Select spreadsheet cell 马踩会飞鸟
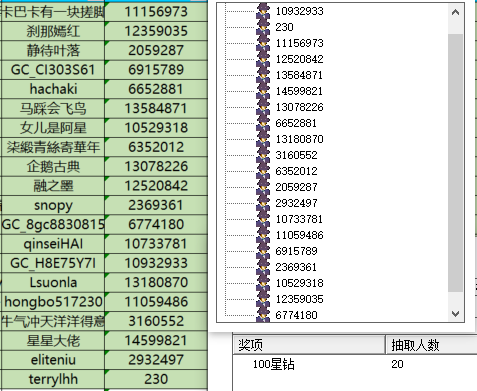This screenshot has width=477, height=391. pos(53,109)
